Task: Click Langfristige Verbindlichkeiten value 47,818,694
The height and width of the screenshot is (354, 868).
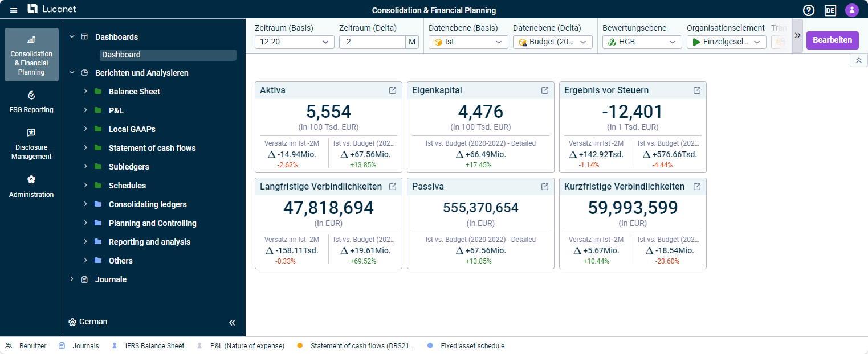Action: point(328,208)
